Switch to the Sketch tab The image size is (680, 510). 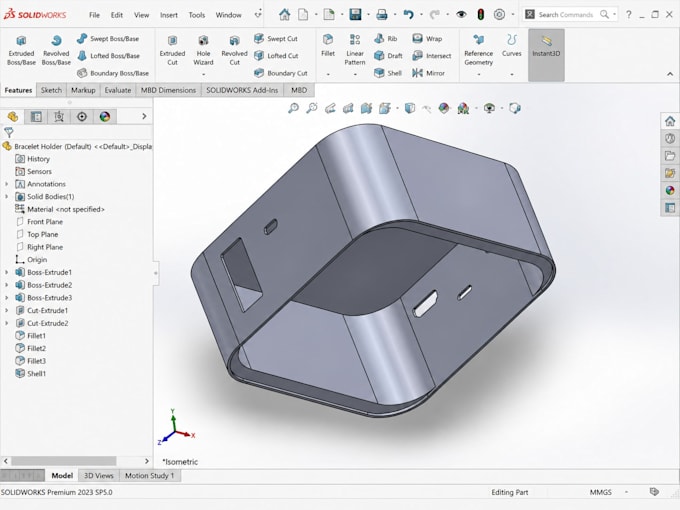(51, 90)
